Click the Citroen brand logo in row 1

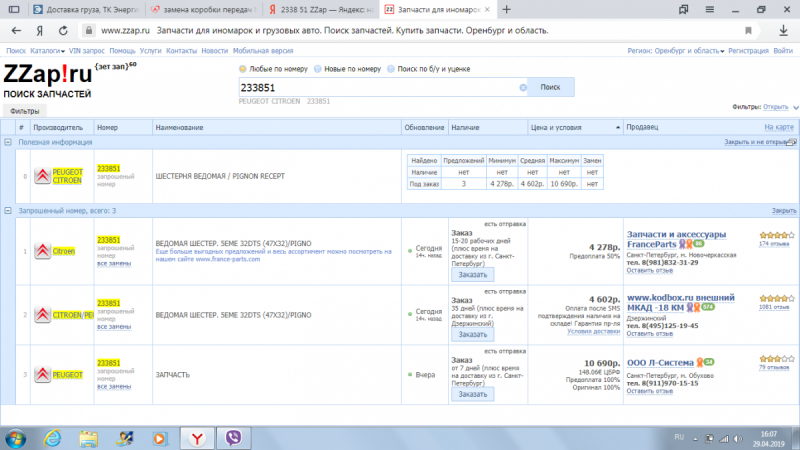(x=43, y=251)
